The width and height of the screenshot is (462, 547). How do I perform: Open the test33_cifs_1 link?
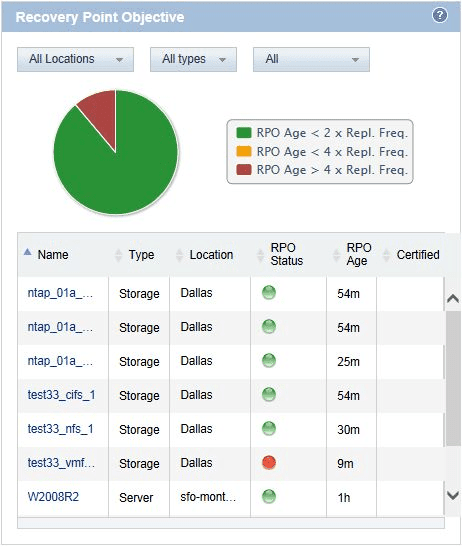61,395
